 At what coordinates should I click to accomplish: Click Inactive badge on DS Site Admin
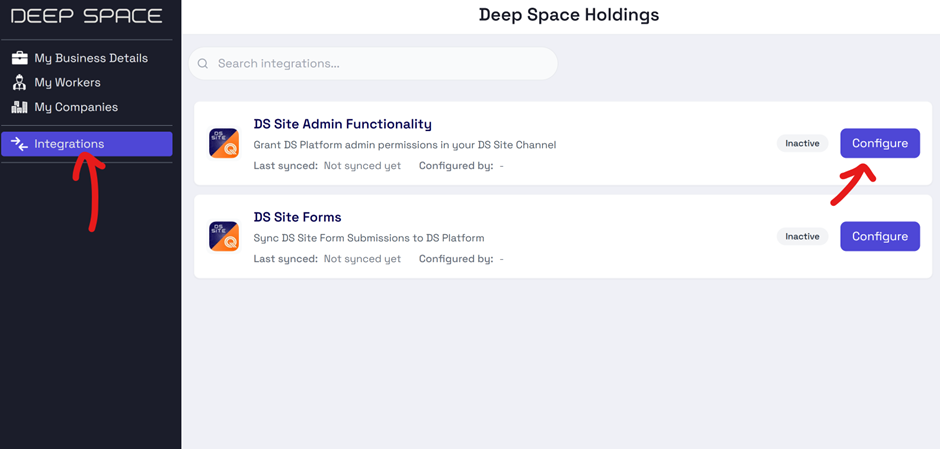tap(802, 143)
